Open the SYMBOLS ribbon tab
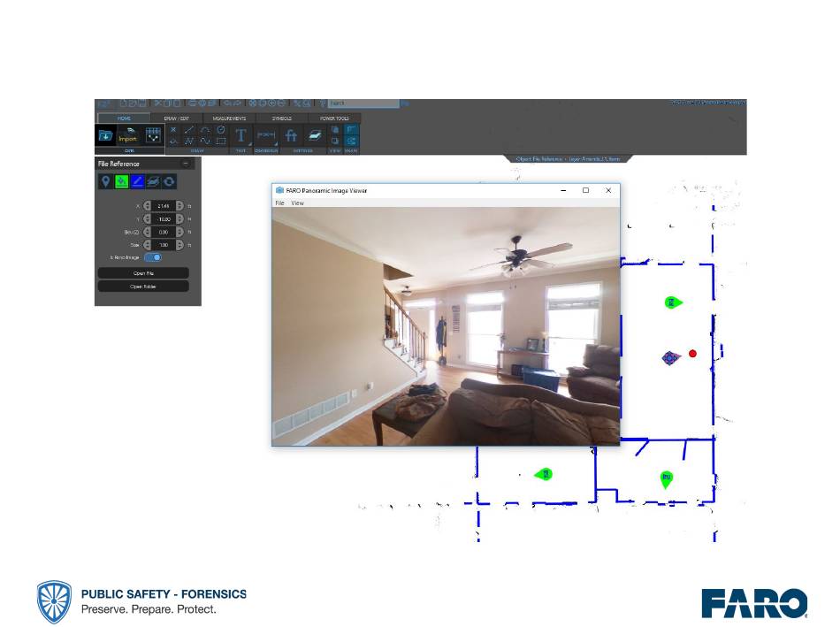The image size is (840, 627). tap(281, 118)
